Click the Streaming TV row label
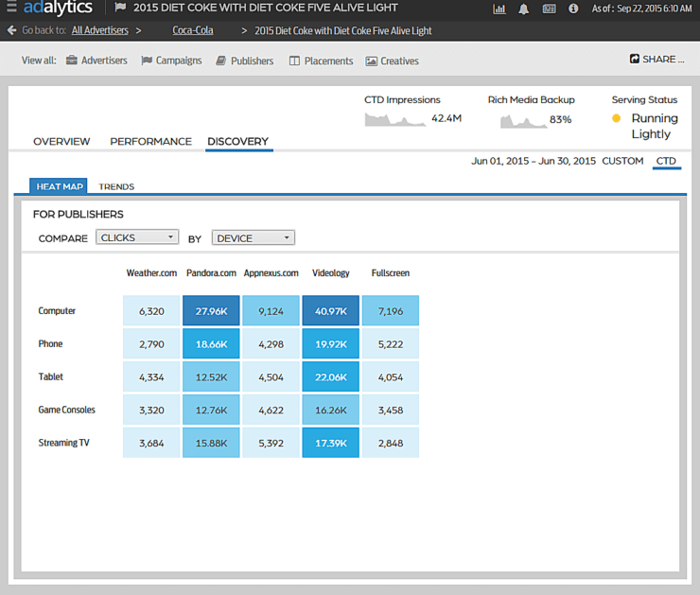Image resolution: width=700 pixels, height=595 pixels. [x=63, y=443]
